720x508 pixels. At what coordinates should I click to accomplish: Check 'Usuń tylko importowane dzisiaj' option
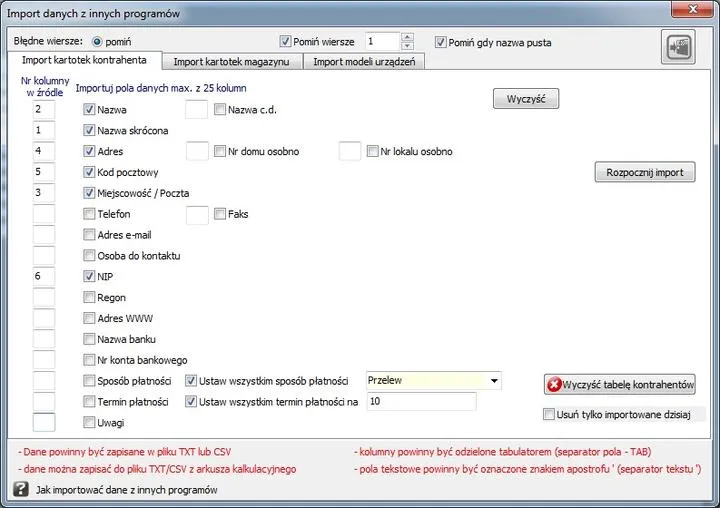(548, 414)
